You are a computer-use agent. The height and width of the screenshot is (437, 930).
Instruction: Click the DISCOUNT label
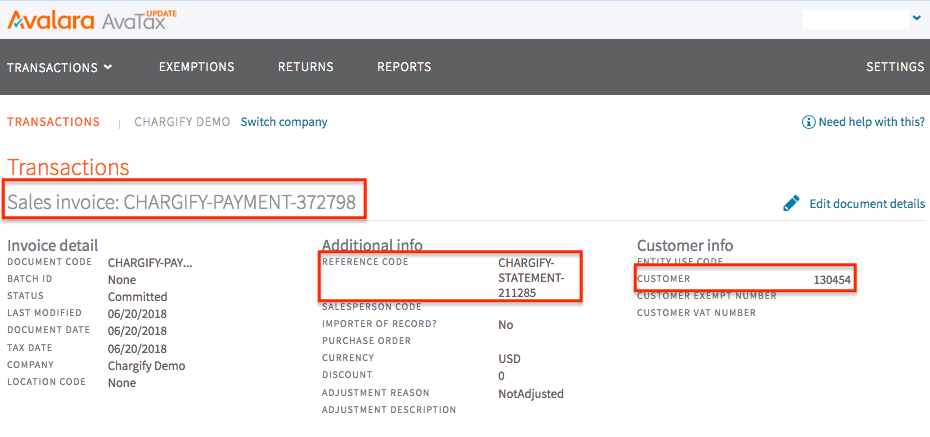tap(348, 375)
